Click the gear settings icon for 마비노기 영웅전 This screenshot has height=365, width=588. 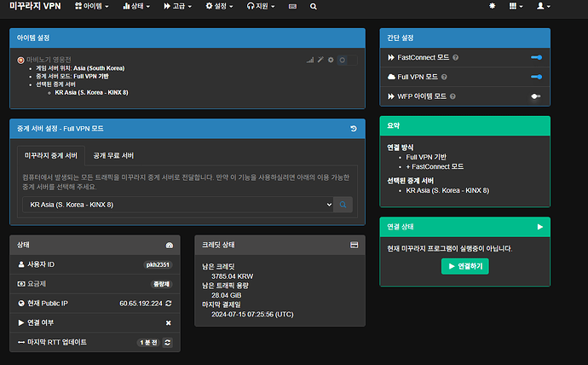tap(331, 60)
